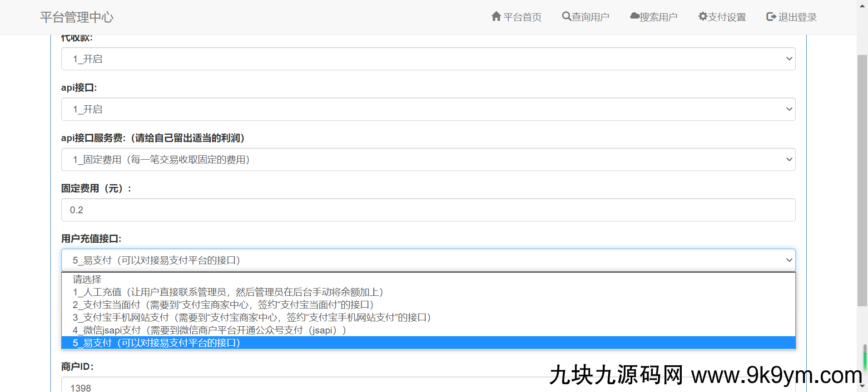Viewport: 868px width, 392px height.
Task: Collapse the 用户充值接口 dropdown
Action: 428,260
